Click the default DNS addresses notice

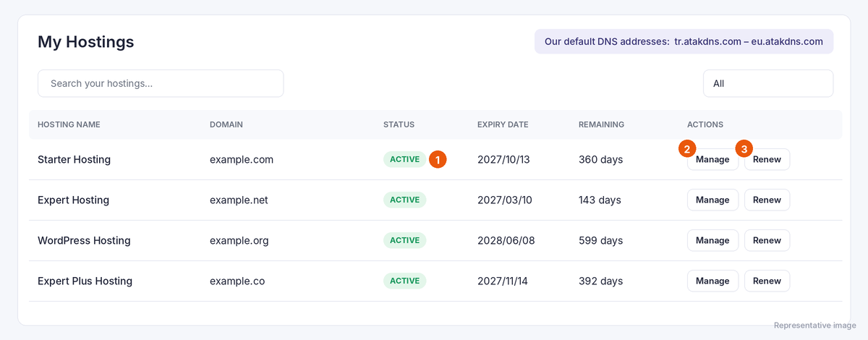pos(684,41)
